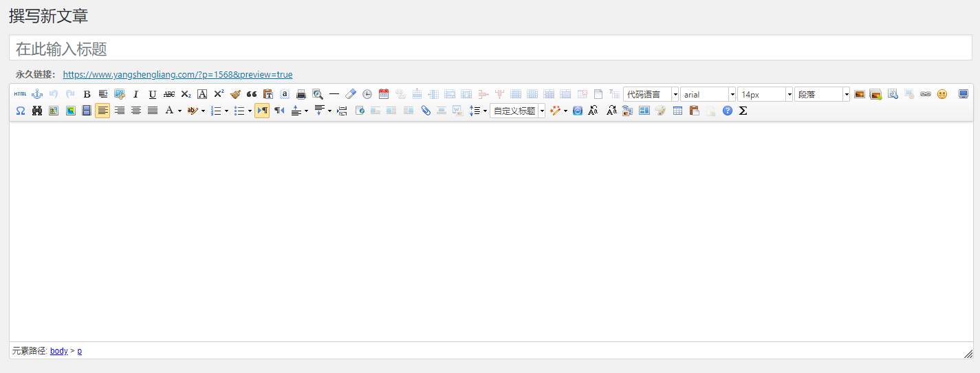Insert a special character (Omega icon)
Viewport: 980px width, 373px height.
coord(21,111)
